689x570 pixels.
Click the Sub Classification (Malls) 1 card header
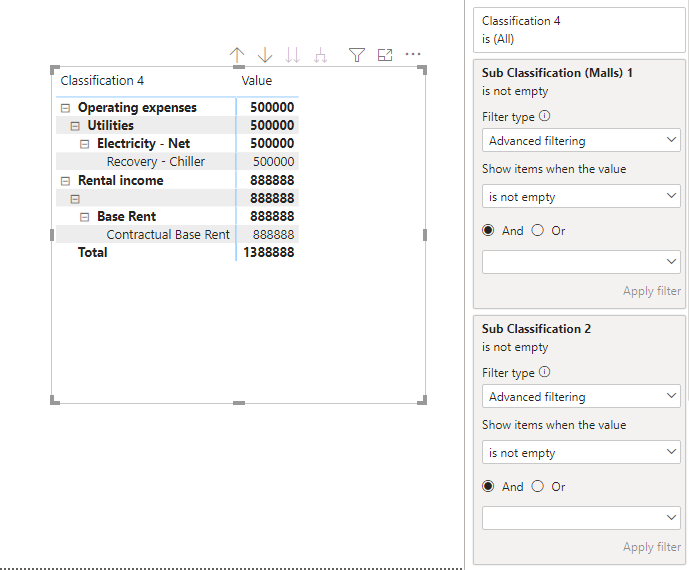click(x=557, y=73)
